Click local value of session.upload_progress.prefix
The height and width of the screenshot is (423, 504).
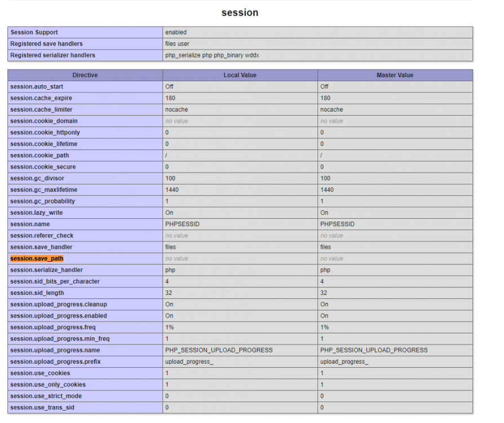click(x=189, y=362)
